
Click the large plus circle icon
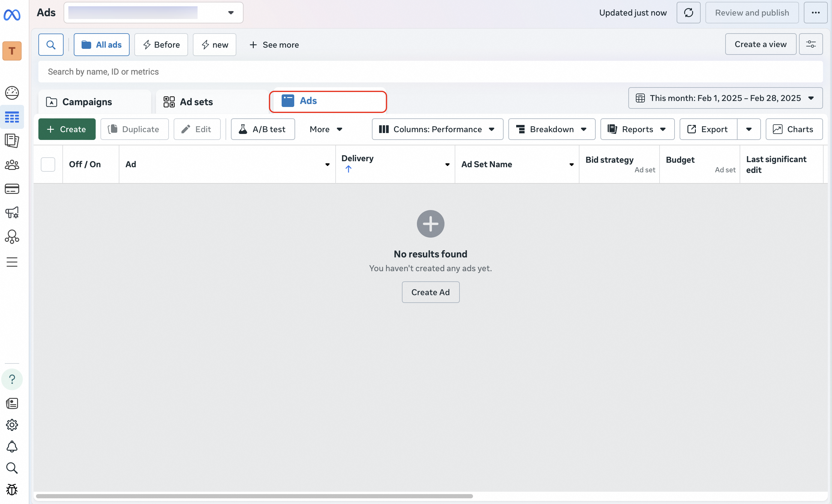click(430, 224)
